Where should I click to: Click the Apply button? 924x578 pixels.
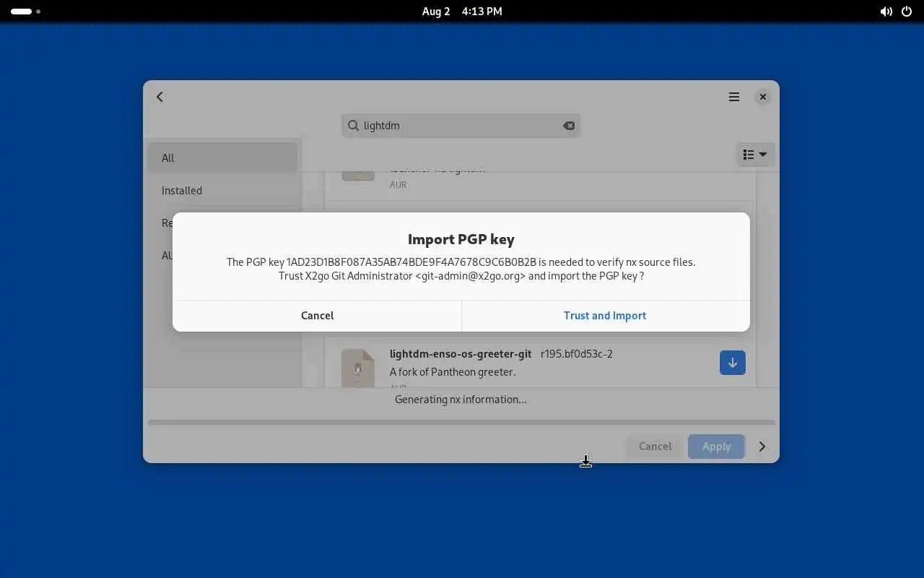click(x=717, y=447)
